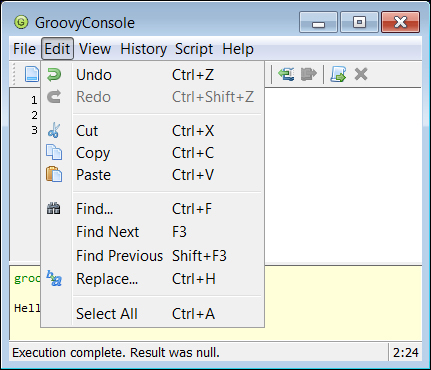Minimize the GroovyConsole window
This screenshot has height=370, width=431.
pos(318,22)
